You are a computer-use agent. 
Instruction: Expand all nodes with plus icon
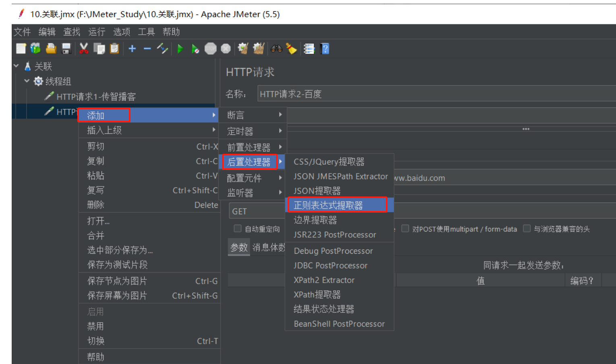[132, 49]
